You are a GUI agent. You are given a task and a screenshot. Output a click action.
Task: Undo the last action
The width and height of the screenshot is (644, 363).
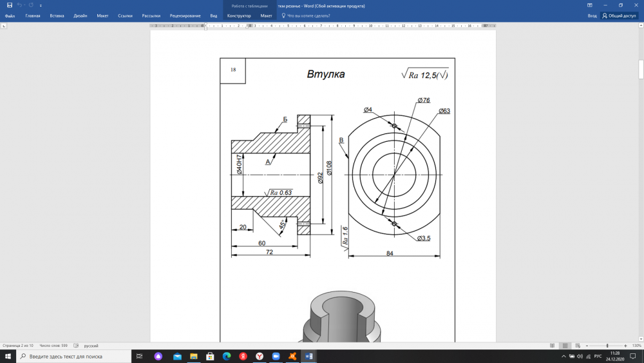[x=19, y=5]
